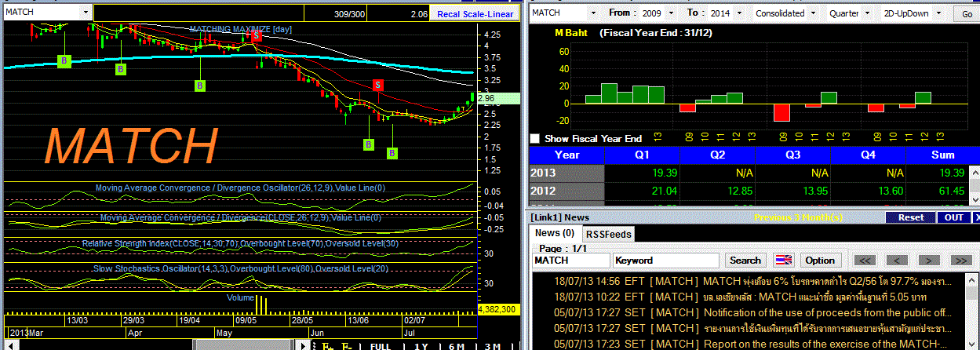Click the first green B buy marker

click(65, 60)
